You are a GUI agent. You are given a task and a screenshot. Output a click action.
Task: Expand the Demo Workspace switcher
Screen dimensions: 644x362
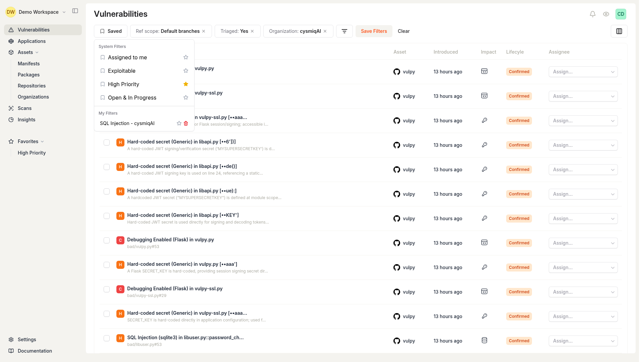(64, 12)
